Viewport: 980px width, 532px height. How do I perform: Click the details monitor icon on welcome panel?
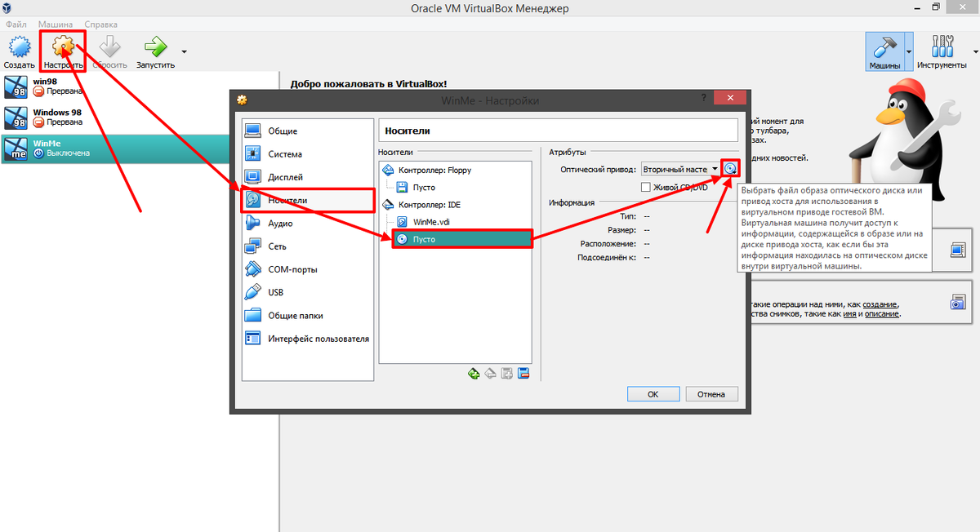(958, 250)
